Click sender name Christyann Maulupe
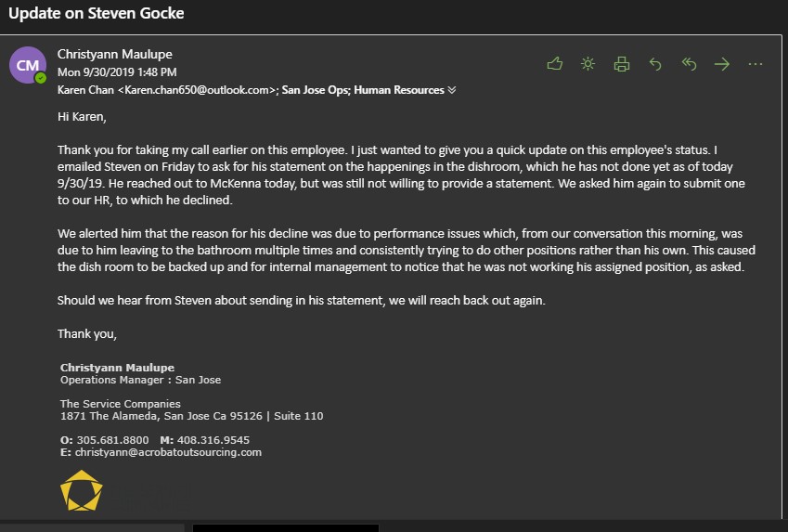 (114, 55)
